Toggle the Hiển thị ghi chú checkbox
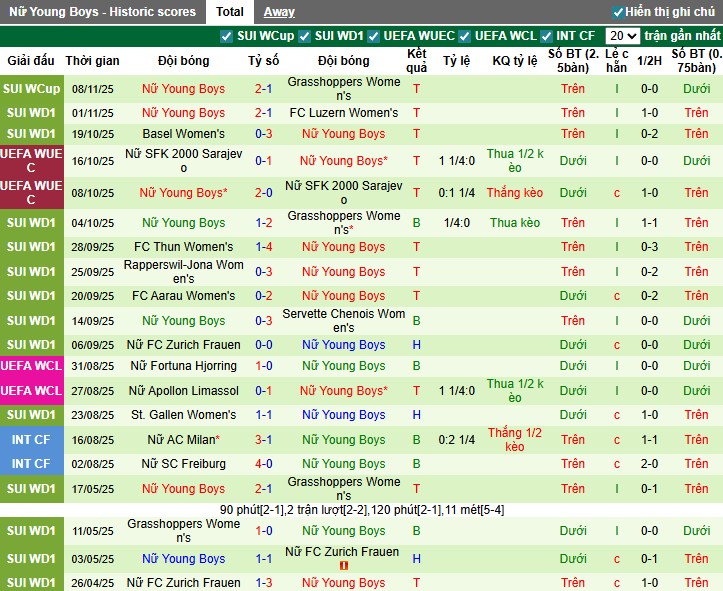Screen dimensions: 723x591 (618, 12)
